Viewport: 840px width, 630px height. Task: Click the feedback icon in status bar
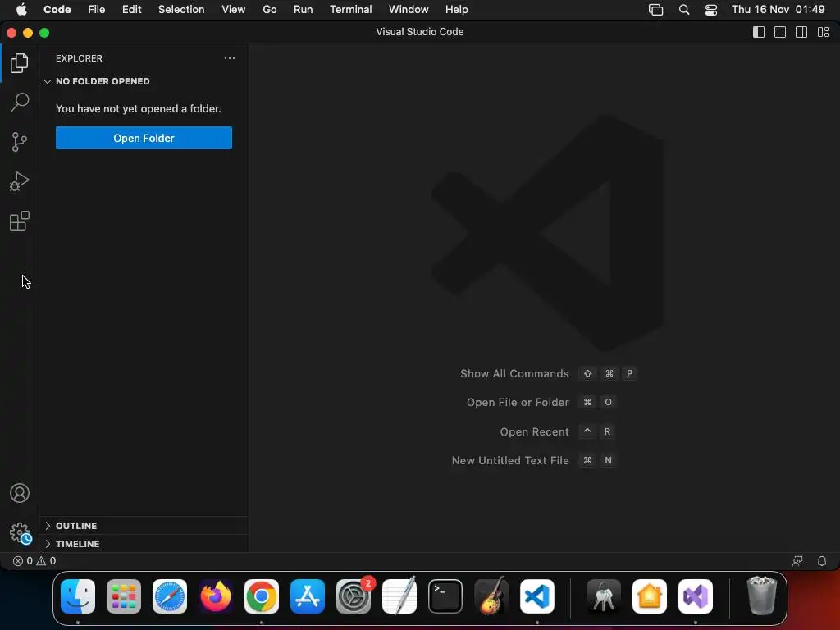[x=797, y=561]
